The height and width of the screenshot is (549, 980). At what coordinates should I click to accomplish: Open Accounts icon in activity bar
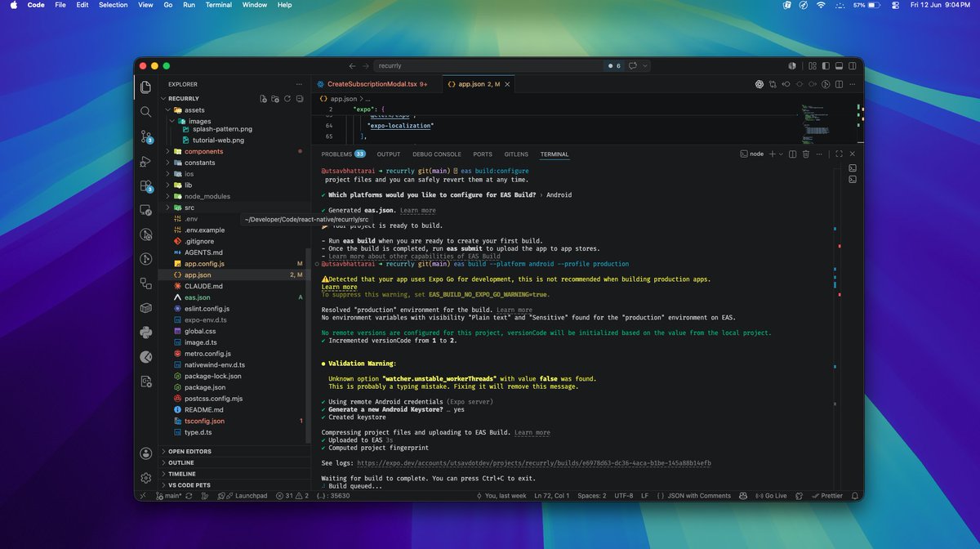coord(145,453)
